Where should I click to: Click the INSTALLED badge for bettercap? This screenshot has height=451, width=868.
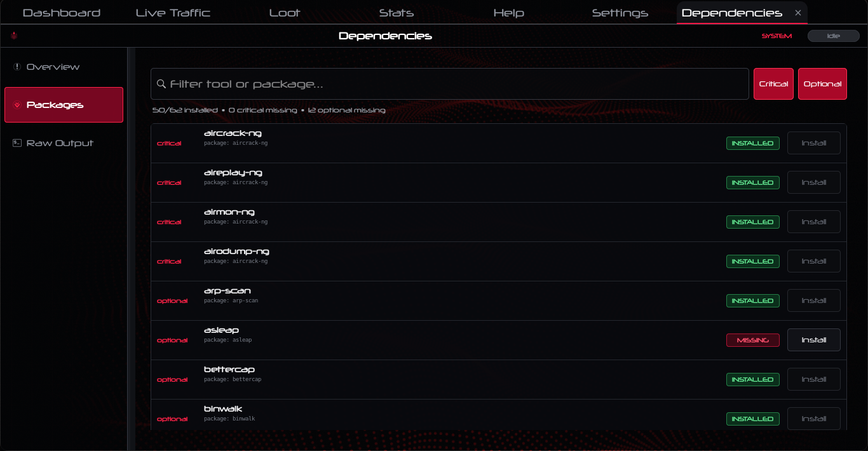753,379
